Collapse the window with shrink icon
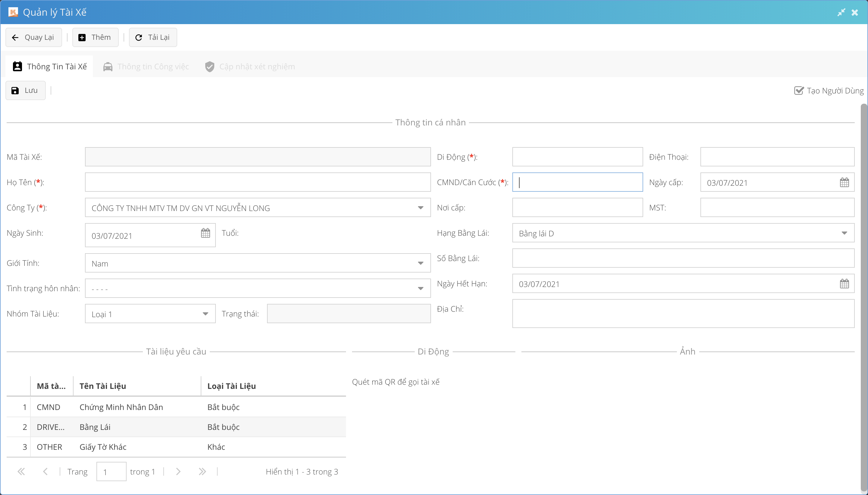 tap(841, 13)
